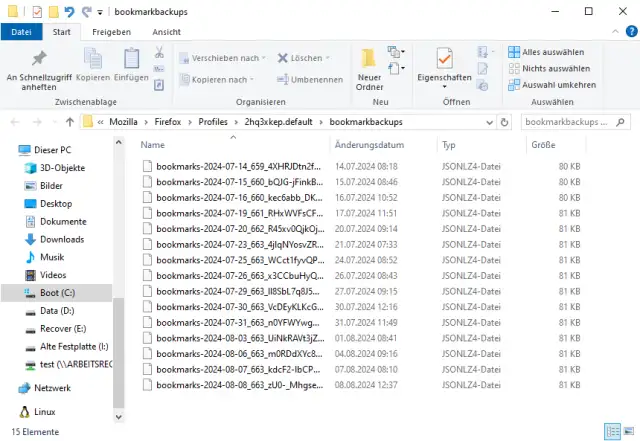Switch to the Ansicht ribbon tab

click(x=167, y=32)
